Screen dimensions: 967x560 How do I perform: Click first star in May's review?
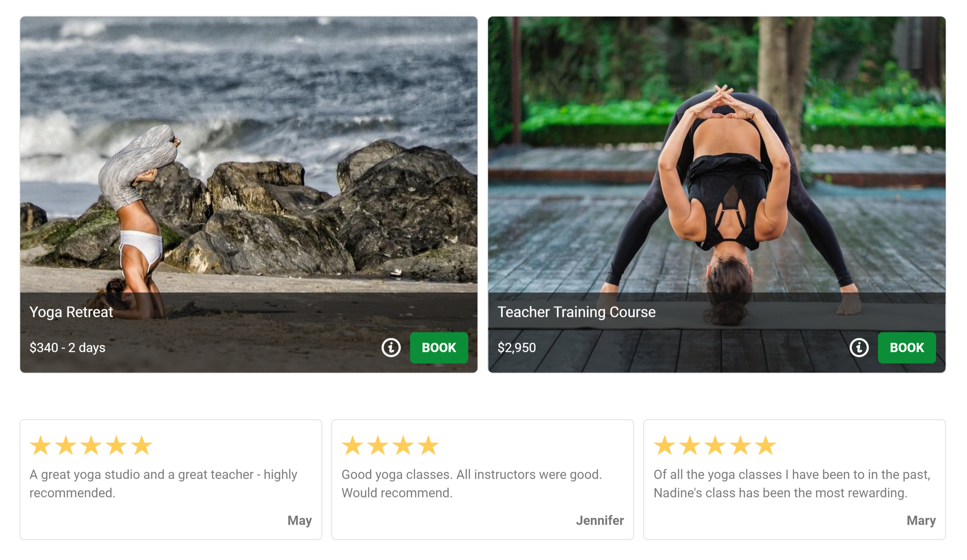pyautogui.click(x=41, y=445)
